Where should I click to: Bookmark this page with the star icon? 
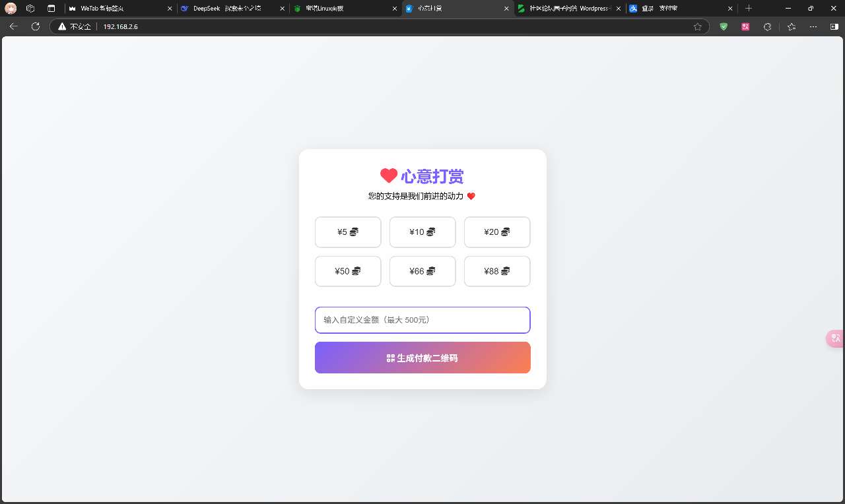tap(698, 26)
